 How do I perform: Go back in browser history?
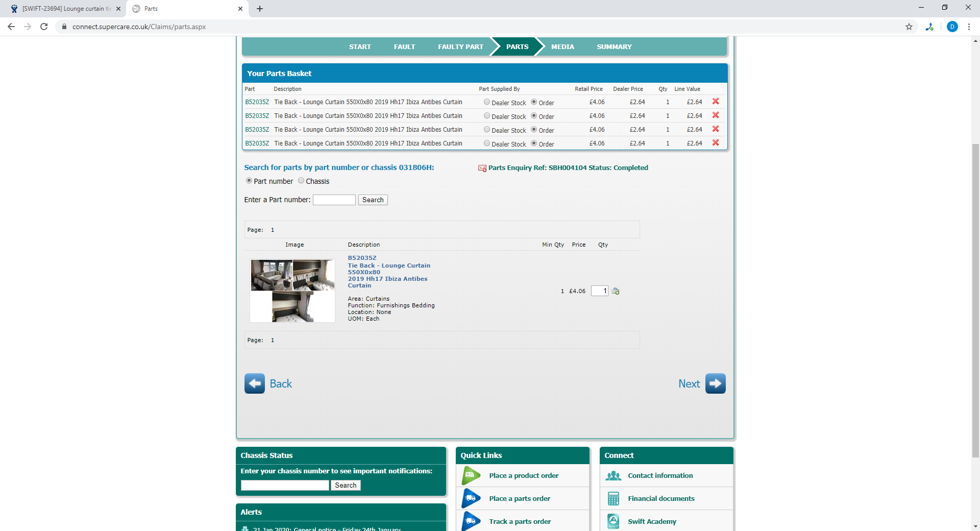pyautogui.click(x=11, y=27)
